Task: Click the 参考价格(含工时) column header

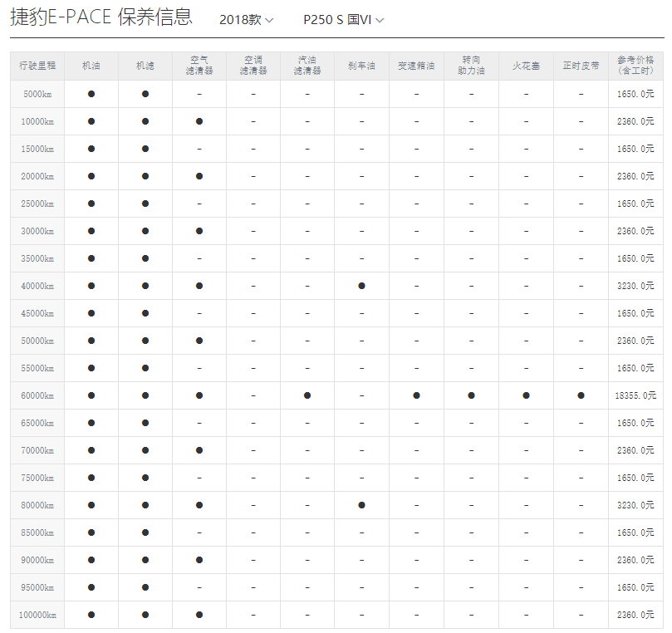Action: [x=635, y=66]
